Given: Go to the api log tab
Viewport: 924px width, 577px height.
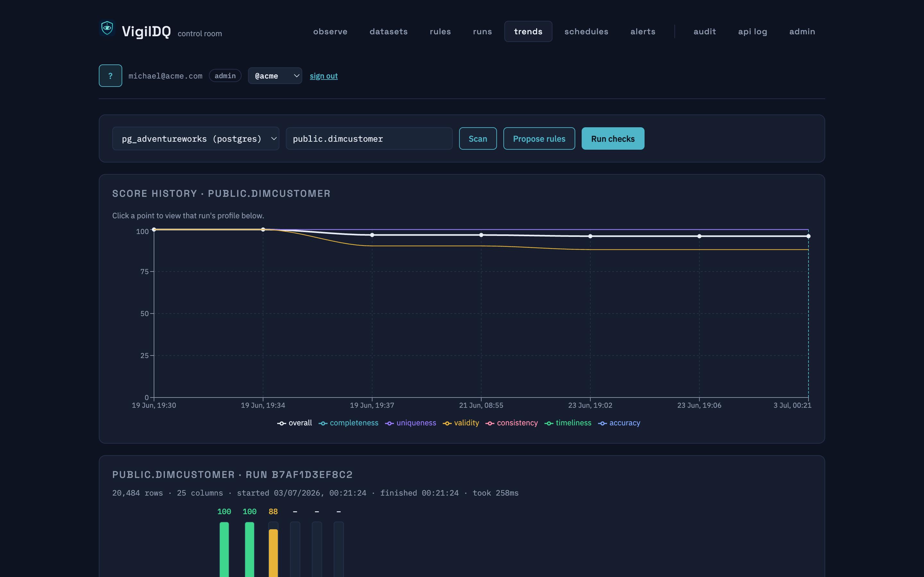Looking at the screenshot, I should pos(753,31).
